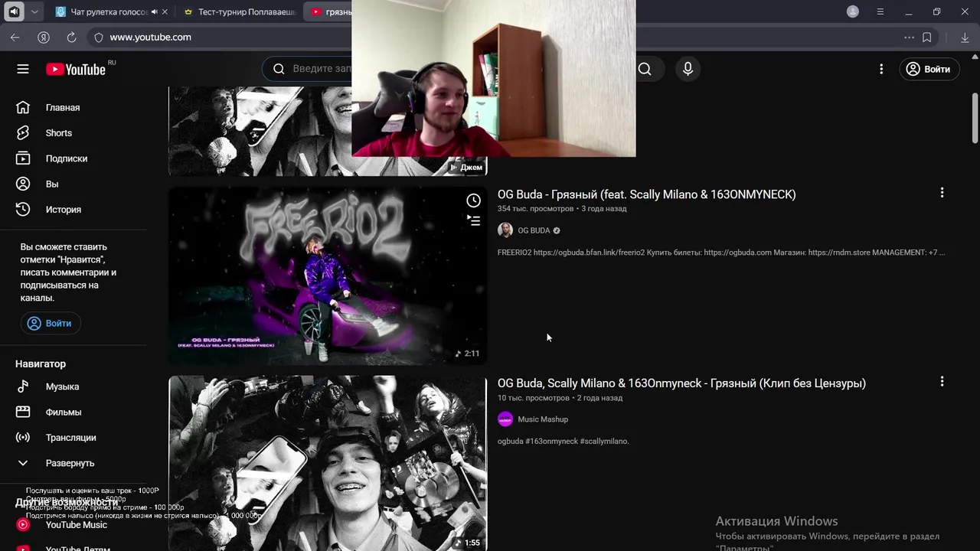This screenshot has width=980, height=551.
Task: Go to the YouTube logo home link
Action: tap(76, 70)
